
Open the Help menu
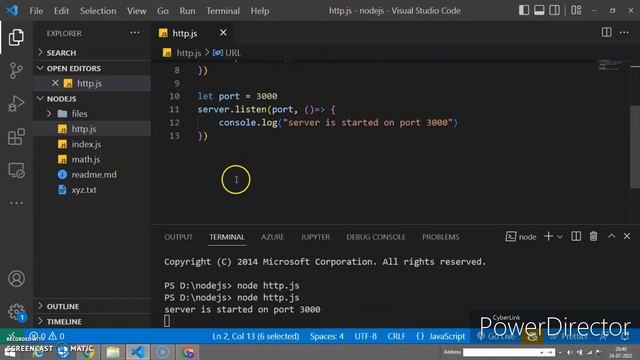pyautogui.click(x=260, y=11)
